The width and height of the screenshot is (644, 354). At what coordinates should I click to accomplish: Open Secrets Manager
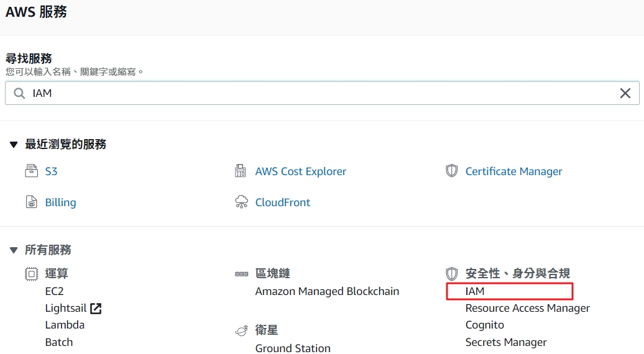(x=506, y=342)
